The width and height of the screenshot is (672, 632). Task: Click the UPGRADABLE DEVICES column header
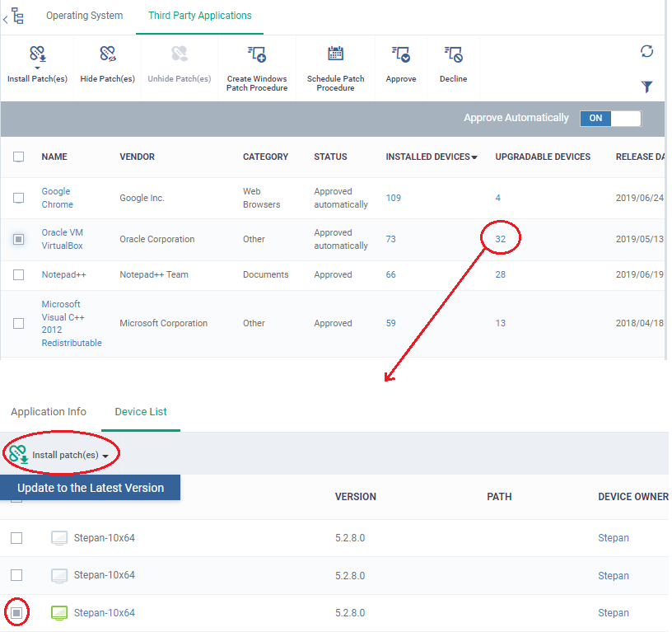(543, 157)
